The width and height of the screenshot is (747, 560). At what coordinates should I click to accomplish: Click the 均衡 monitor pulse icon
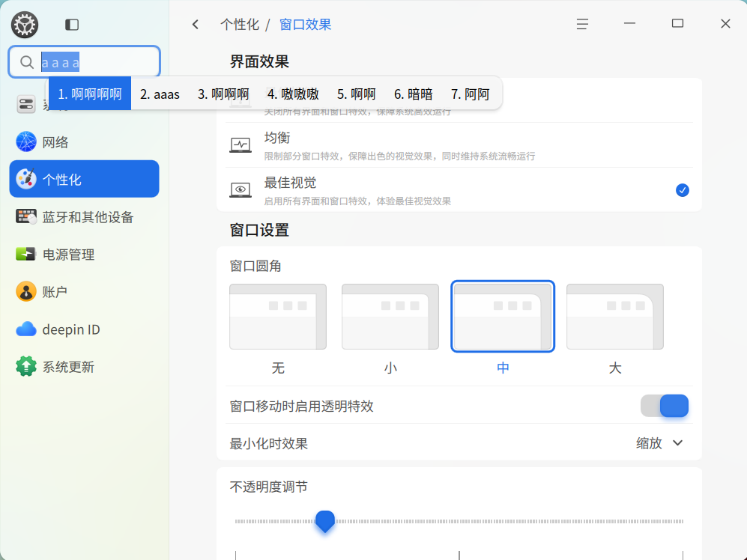pyautogui.click(x=241, y=144)
